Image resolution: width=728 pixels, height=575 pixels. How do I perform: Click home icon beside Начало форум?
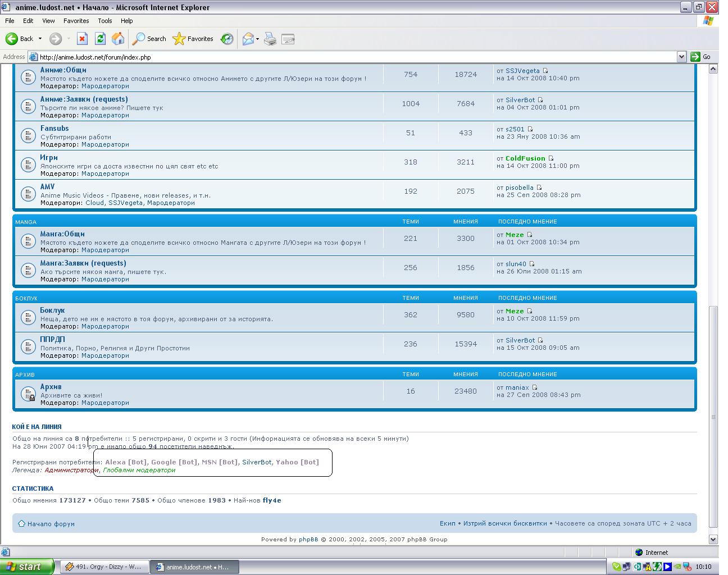click(x=21, y=523)
